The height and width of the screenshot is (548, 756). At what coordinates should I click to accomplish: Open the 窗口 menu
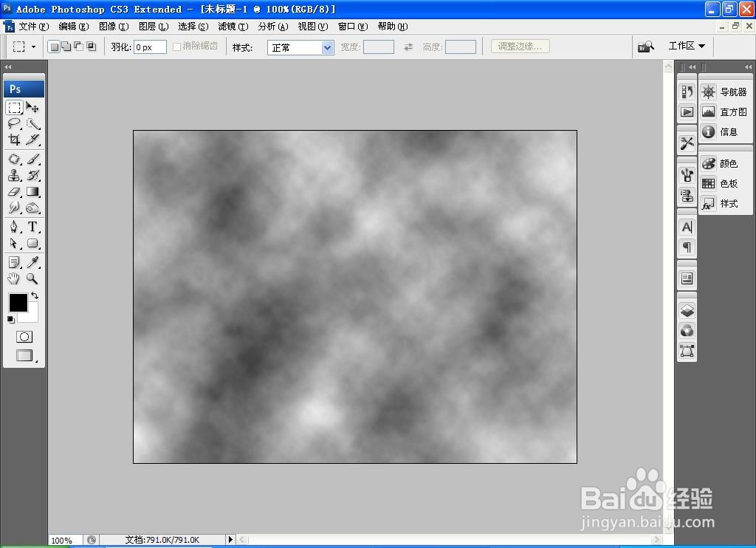353,27
